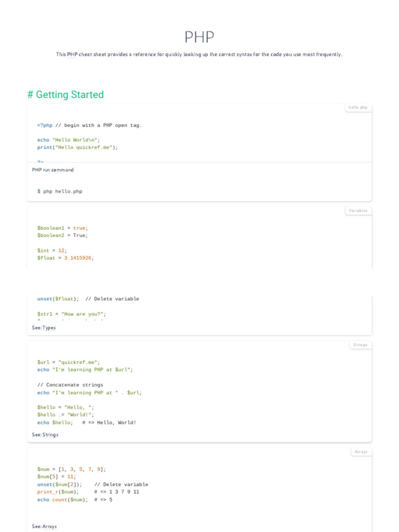
Task: Click the $float = 3.1415926 line
Action: click(65, 258)
